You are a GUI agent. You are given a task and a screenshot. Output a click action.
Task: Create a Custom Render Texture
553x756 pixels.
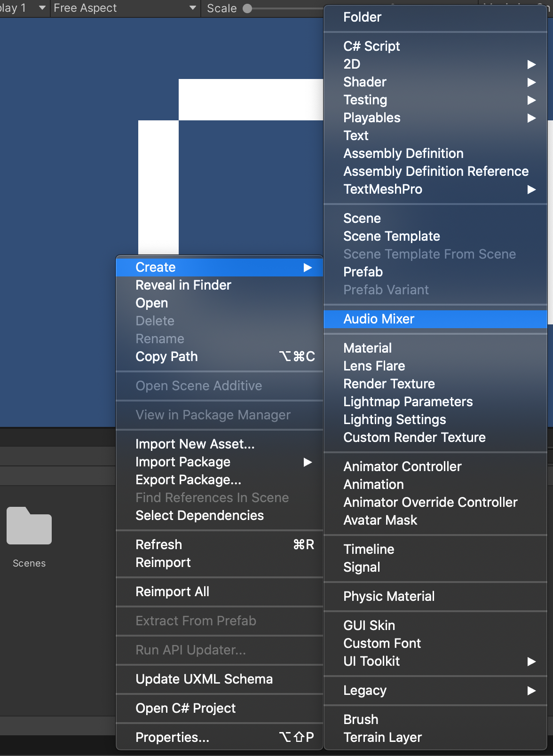coord(435,437)
